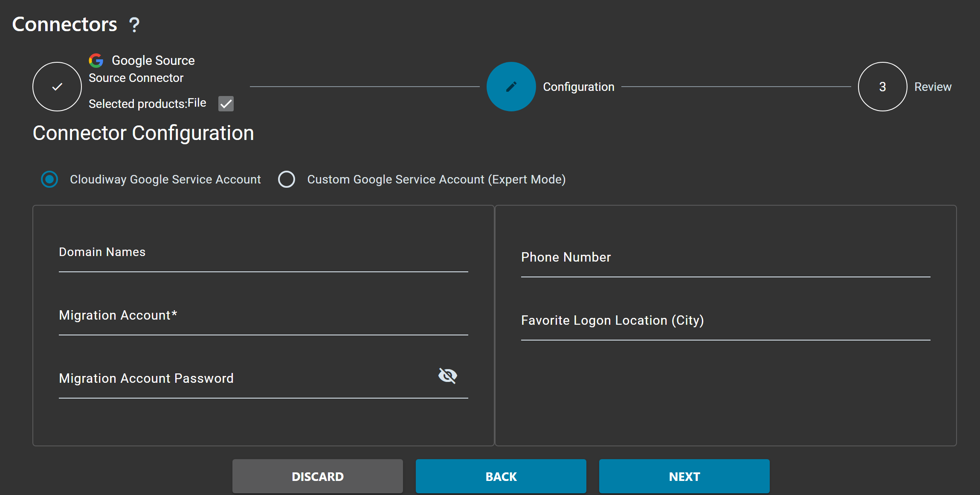Open the Connectors help question mark

(x=134, y=25)
